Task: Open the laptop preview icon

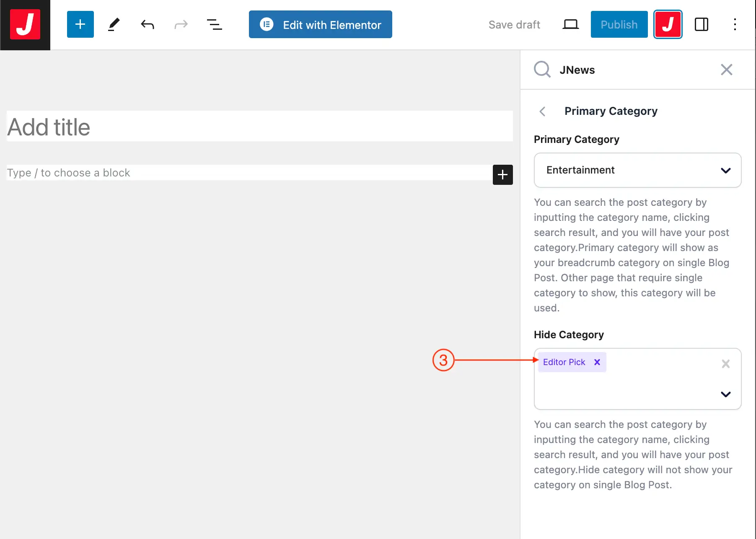Action: (570, 25)
